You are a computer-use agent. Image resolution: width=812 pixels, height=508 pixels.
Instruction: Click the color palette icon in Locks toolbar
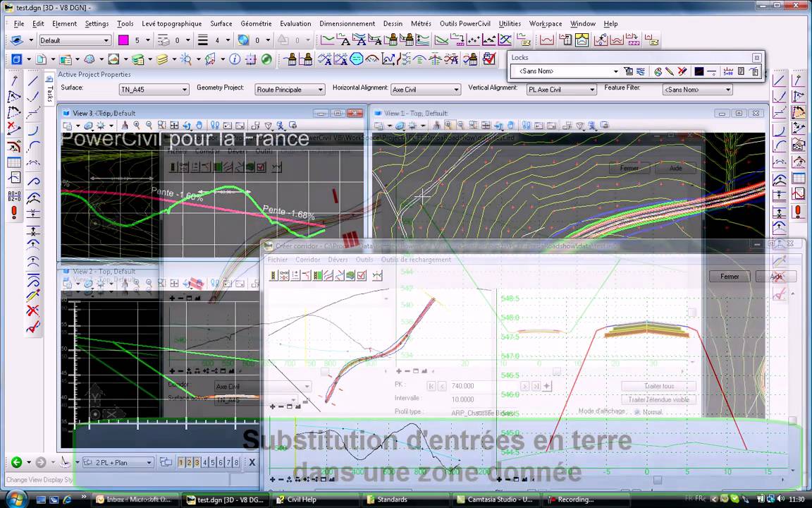(x=658, y=71)
